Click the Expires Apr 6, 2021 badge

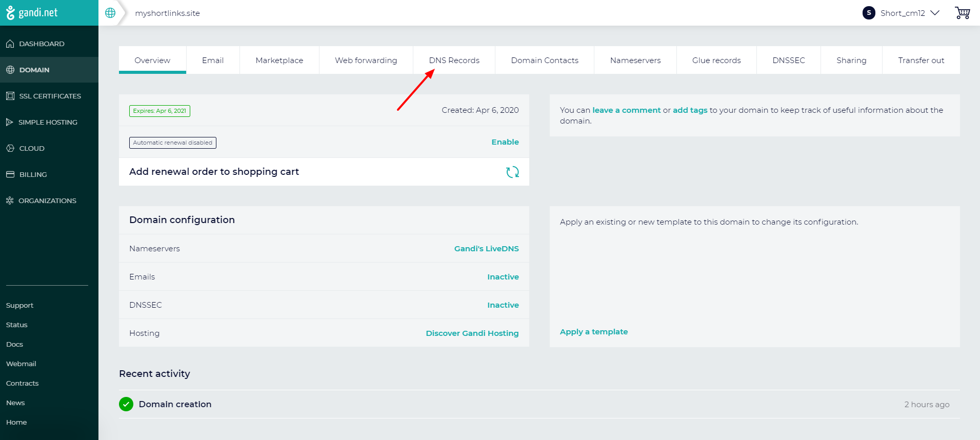point(159,111)
